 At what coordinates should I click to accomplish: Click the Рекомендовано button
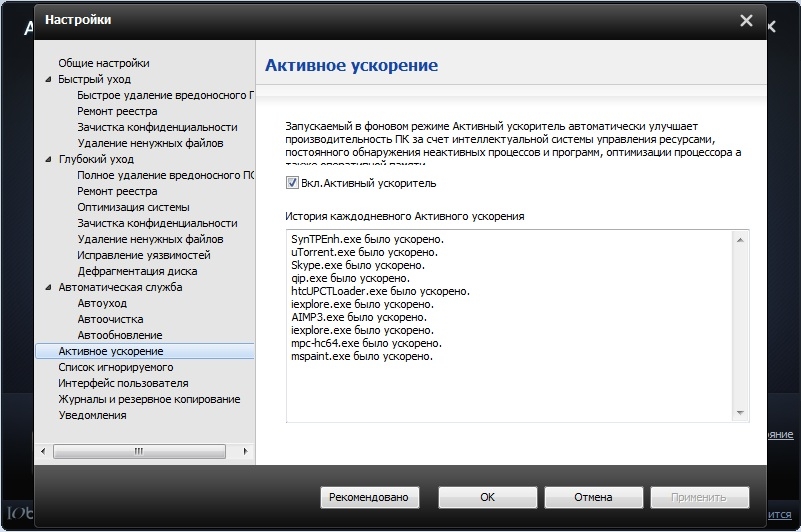370,497
